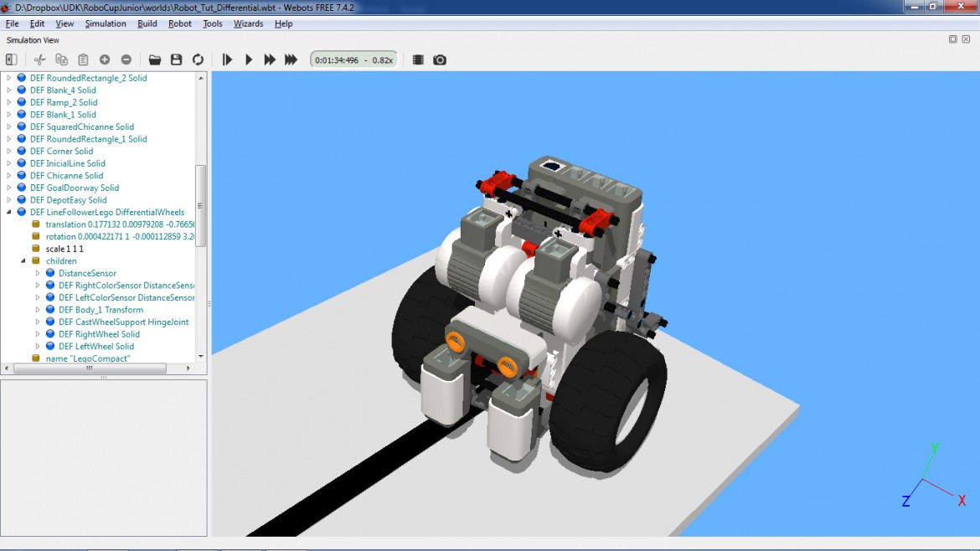Screen dimensions: 980x551
Task: Undock the Simulation View panel
Action: click(953, 39)
